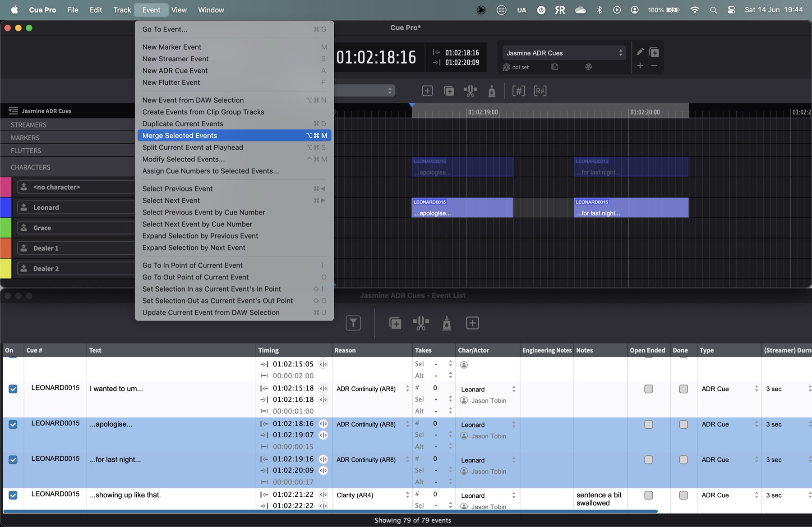Screen dimensions: 812x527
Task: Open the partly hidden toolbar popup left of add icon
Action: coord(364,91)
